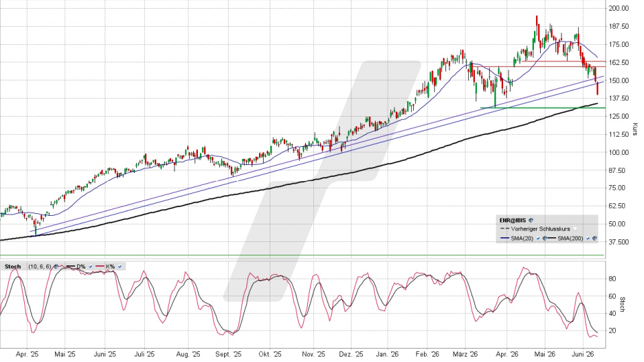This screenshot has width=644, height=362.
Task: Click the März '26 date label
Action: pyautogui.click(x=466, y=354)
